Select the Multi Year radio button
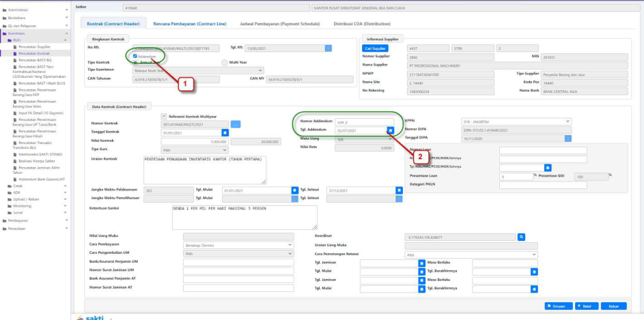Screen dimensions: 644x320 [225, 63]
